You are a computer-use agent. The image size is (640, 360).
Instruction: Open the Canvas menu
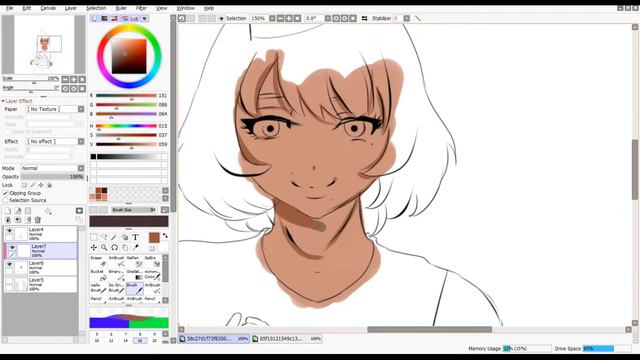pyautogui.click(x=48, y=8)
